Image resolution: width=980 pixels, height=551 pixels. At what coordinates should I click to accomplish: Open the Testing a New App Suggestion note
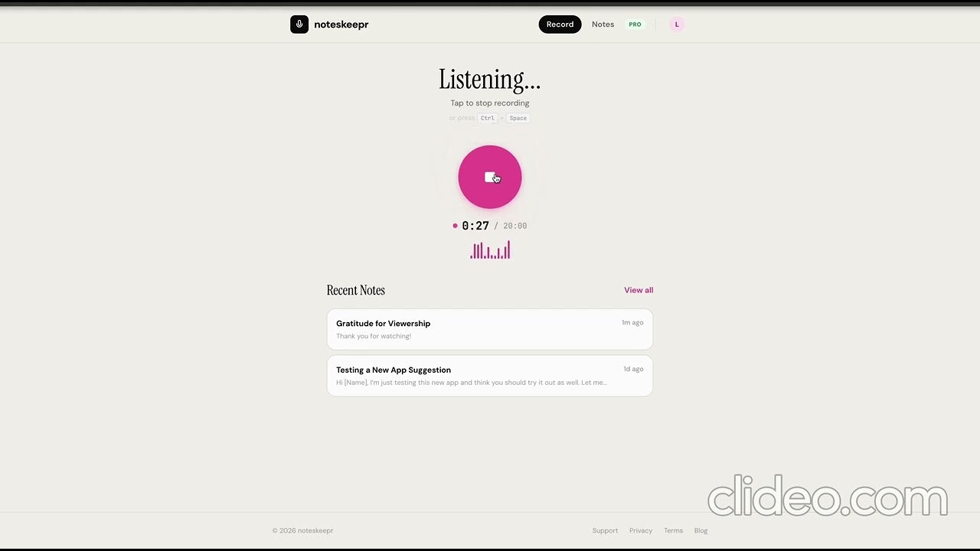click(489, 376)
